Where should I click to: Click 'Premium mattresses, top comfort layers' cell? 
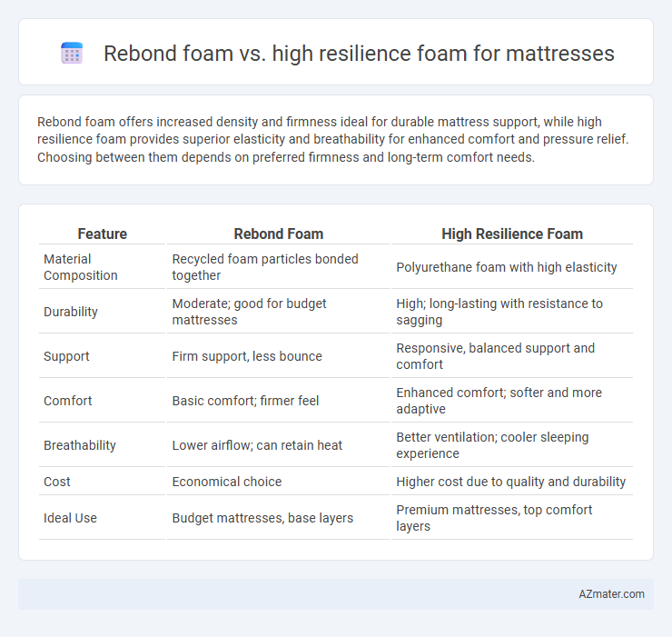tap(494, 518)
